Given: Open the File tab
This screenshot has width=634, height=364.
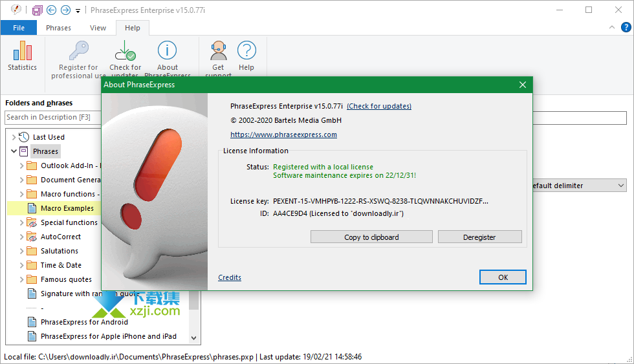Looking at the screenshot, I should (x=19, y=28).
